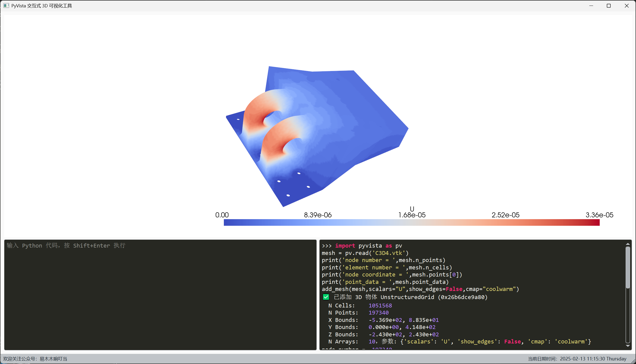Minimize the PyVista window
The width and height of the screenshot is (636, 364).
[591, 6]
